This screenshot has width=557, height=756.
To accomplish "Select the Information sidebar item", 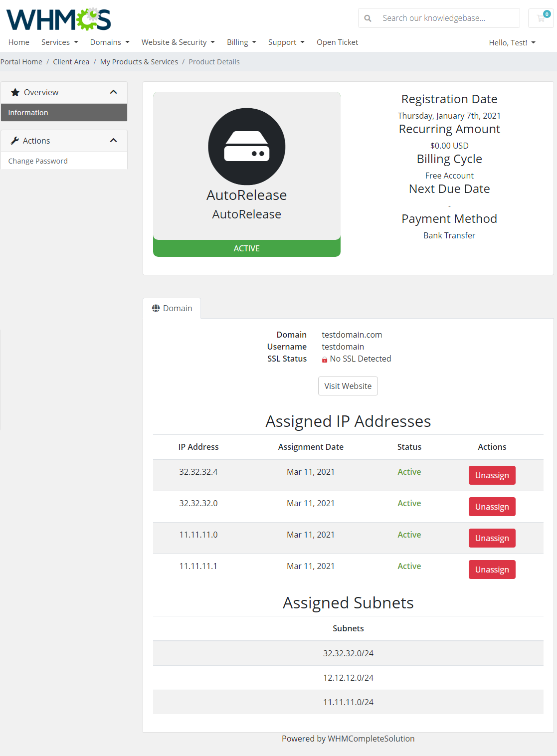I will [64, 113].
